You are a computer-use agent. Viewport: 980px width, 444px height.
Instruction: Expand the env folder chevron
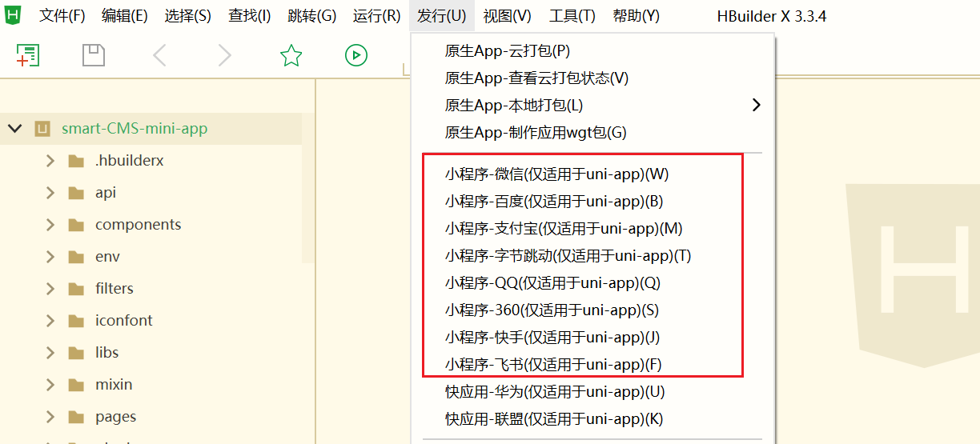click(x=50, y=257)
